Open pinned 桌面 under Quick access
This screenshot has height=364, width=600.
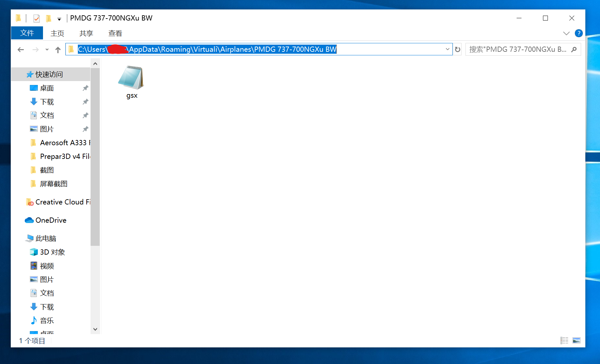pyautogui.click(x=47, y=88)
